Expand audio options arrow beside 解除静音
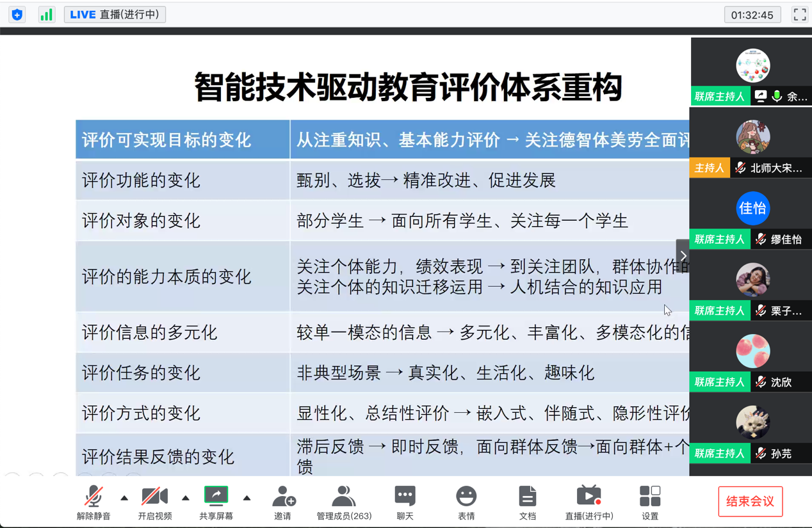 (124, 497)
